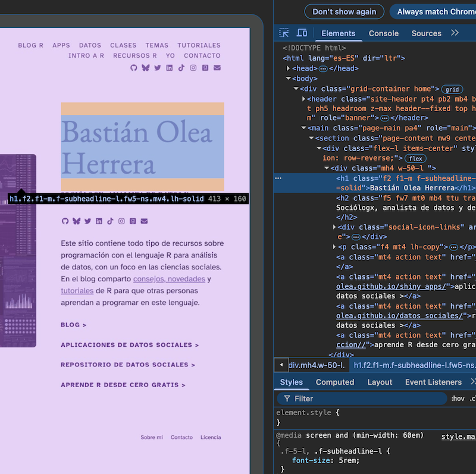
Task: Toggle the grid overlay badge
Action: click(452, 89)
